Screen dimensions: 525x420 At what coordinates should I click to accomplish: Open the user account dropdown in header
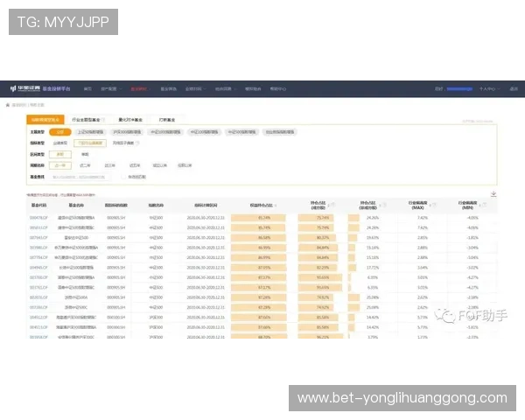click(x=489, y=88)
